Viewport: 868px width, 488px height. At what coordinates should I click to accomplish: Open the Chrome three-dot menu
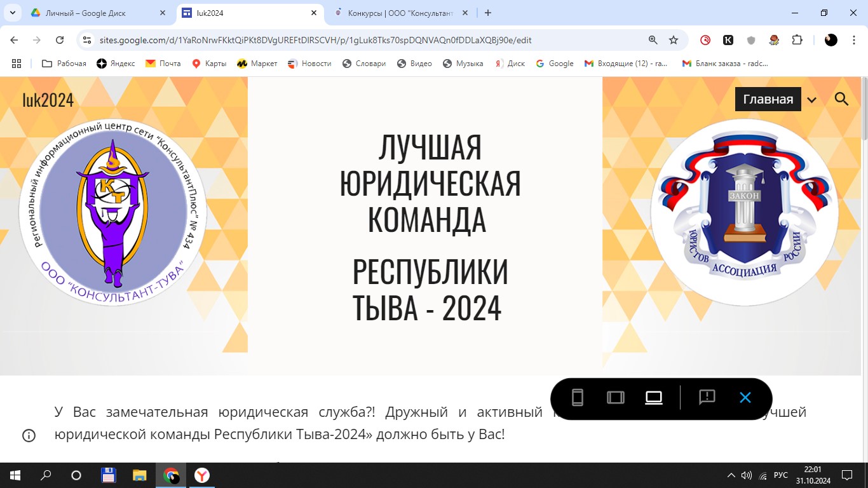853,40
